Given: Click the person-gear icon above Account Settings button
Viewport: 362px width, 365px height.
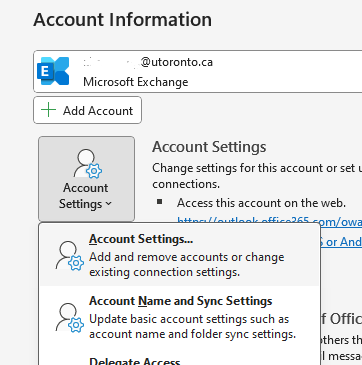Looking at the screenshot, I should click(x=87, y=163).
